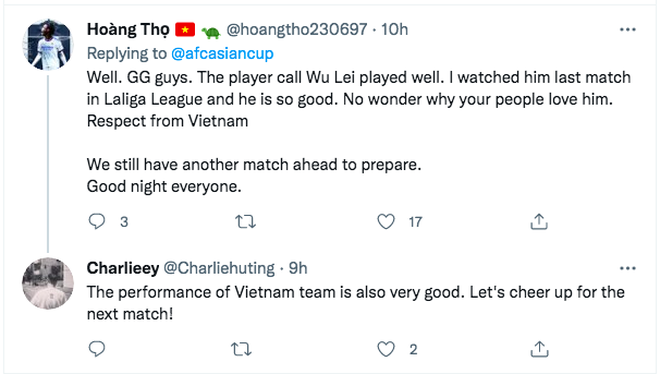Image resolution: width=660 pixels, height=374 pixels.
Task: Reply to Hoàng Thọ's tweet
Action: tap(97, 221)
